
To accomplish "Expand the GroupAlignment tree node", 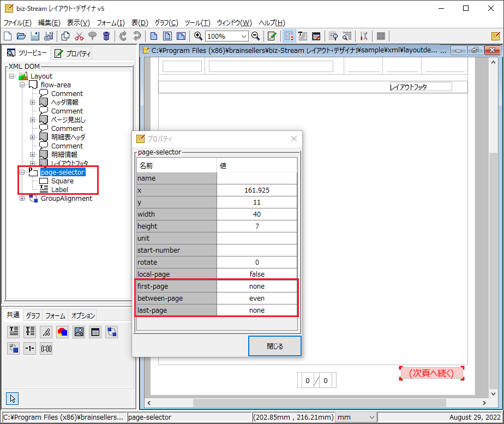I will (22, 198).
